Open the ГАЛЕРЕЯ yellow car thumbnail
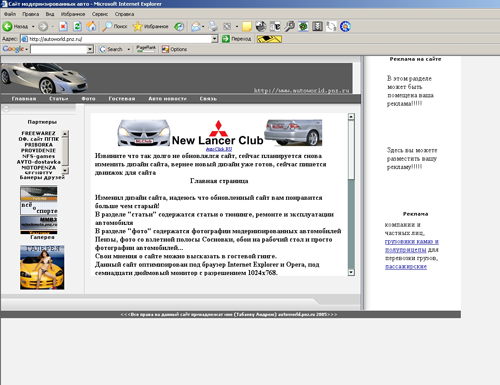500x385 pixels. (x=42, y=267)
